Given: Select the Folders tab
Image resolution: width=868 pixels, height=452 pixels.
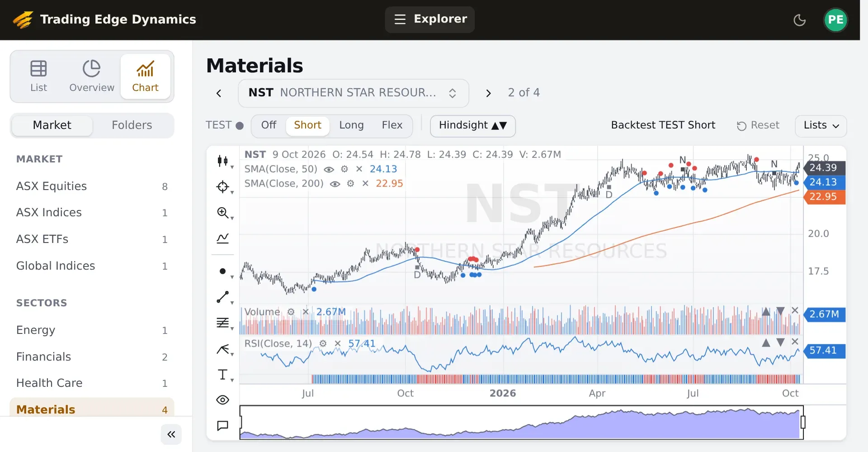Looking at the screenshot, I should tap(132, 125).
